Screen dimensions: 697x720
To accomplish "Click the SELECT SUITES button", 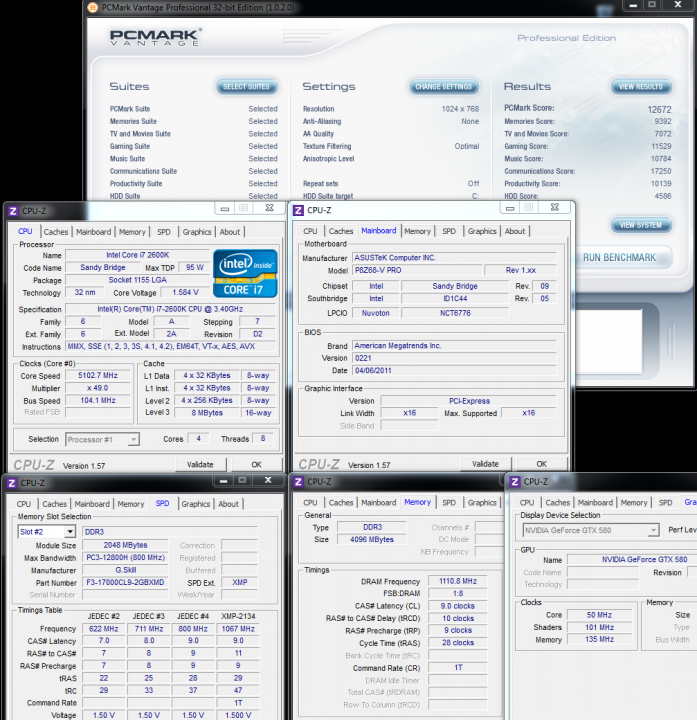I will click(x=247, y=86).
